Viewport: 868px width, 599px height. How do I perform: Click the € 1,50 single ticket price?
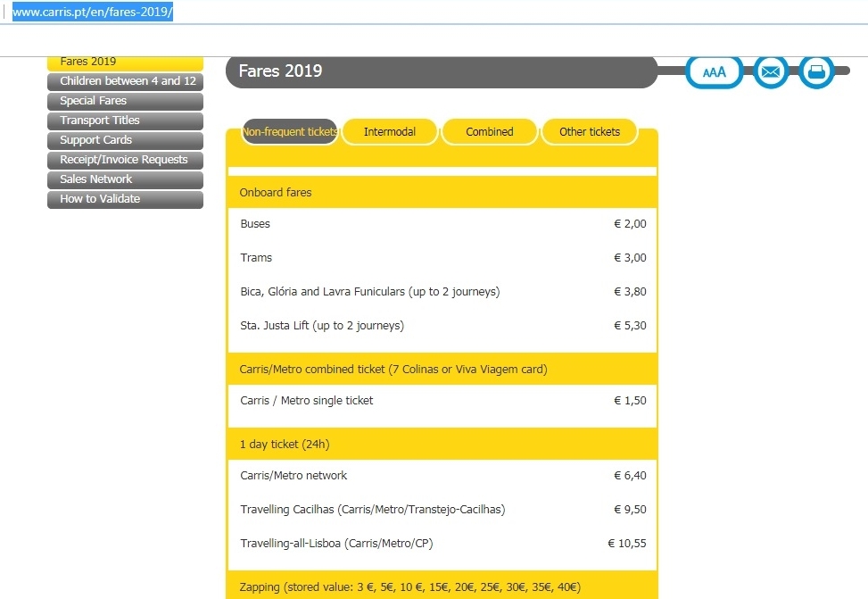pyautogui.click(x=630, y=401)
